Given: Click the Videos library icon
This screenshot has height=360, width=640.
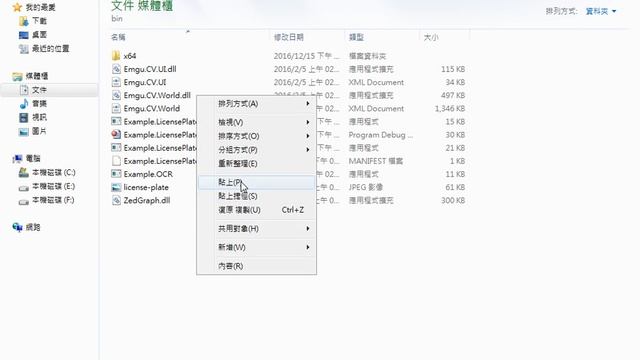Looking at the screenshot, I should pos(24,118).
